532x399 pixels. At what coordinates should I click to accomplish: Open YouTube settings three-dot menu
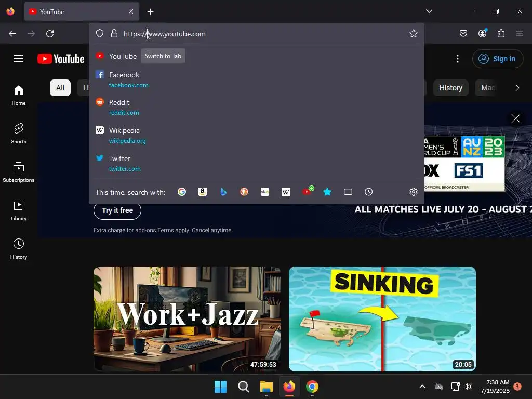(458, 59)
